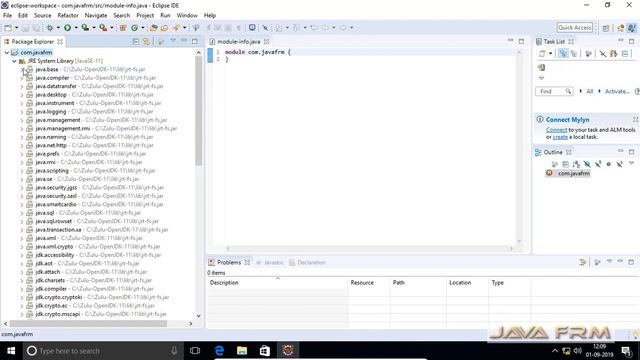
Task: Click Collapse All in Task List toolbar
Action: pyautogui.click(x=625, y=53)
